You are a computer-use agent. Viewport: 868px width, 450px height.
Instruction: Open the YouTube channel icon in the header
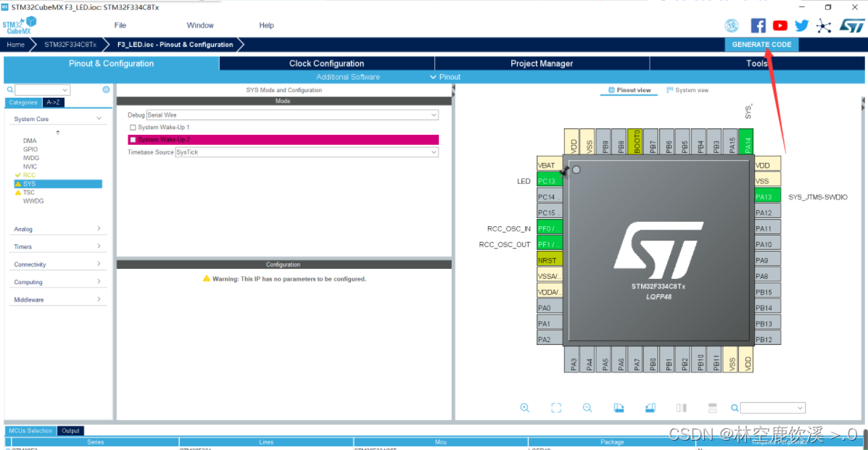tap(780, 25)
